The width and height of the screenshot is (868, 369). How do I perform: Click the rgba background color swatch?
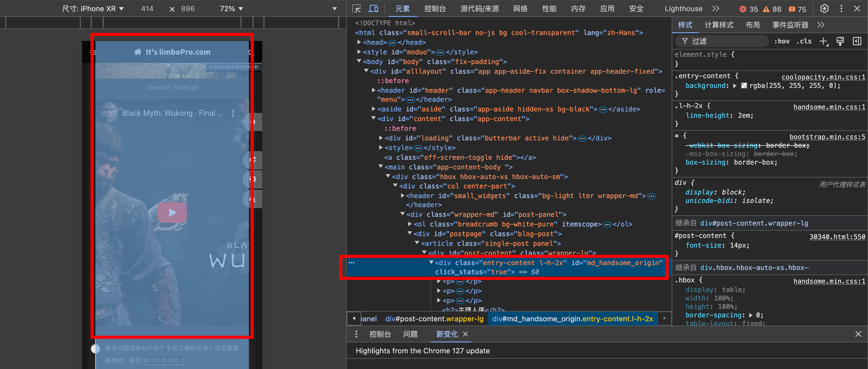744,85
